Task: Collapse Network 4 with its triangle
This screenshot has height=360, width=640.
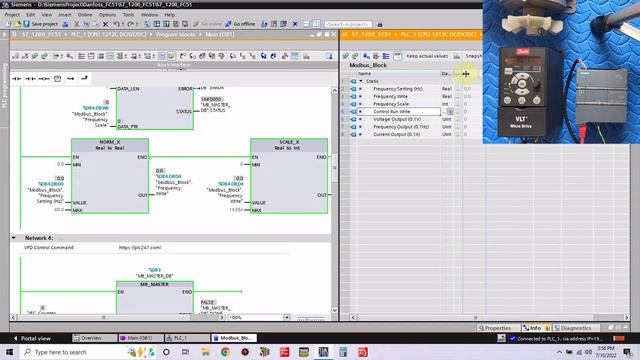Action: pyautogui.click(x=13, y=238)
